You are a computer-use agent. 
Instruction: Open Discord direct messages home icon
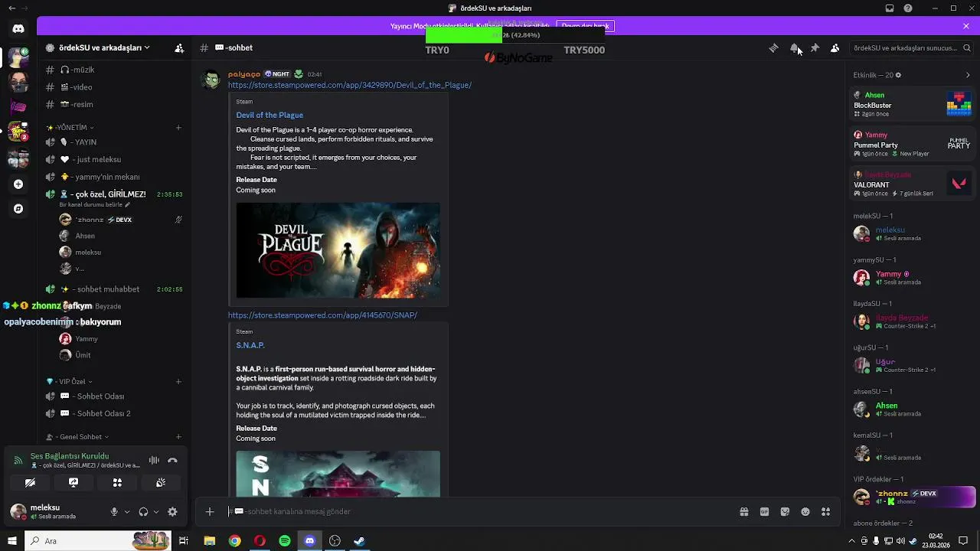click(18, 29)
